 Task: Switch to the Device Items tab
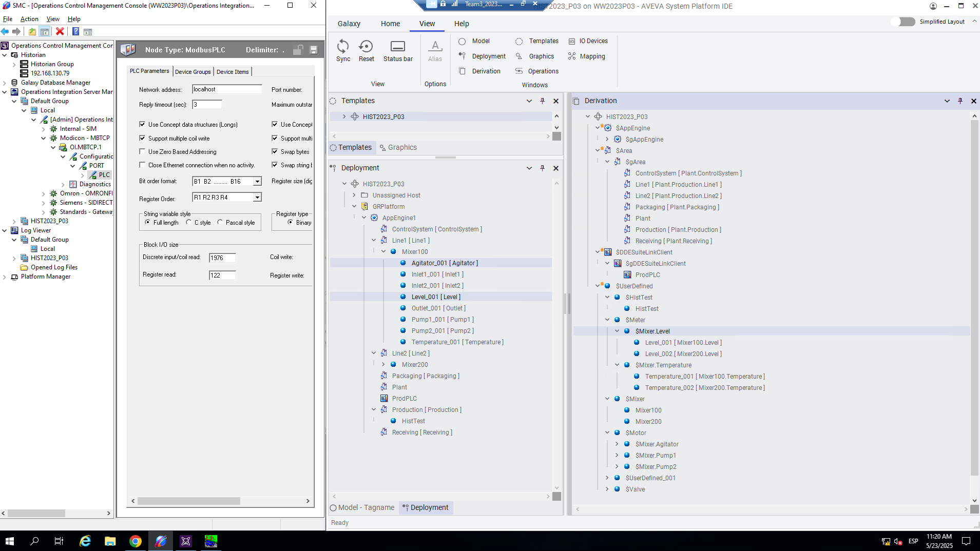pyautogui.click(x=233, y=72)
